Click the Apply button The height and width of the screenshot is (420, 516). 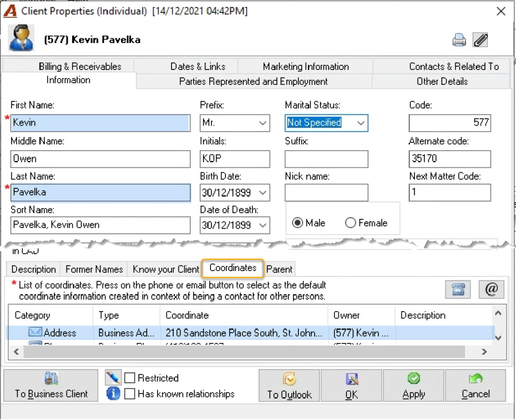coord(413,386)
